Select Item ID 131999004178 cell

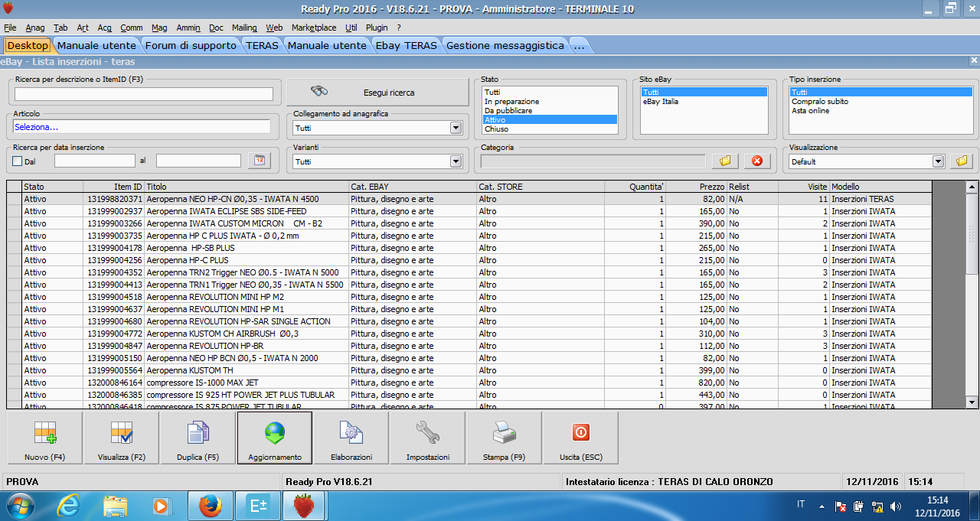pyautogui.click(x=114, y=248)
